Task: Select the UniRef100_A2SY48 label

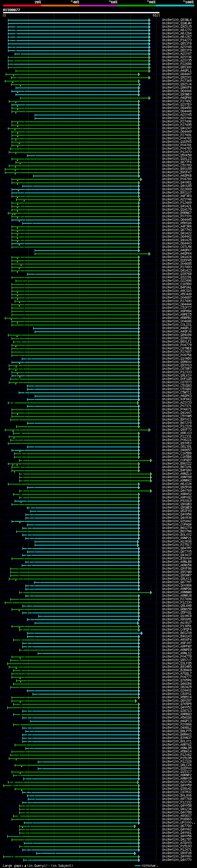Action: point(176,47)
